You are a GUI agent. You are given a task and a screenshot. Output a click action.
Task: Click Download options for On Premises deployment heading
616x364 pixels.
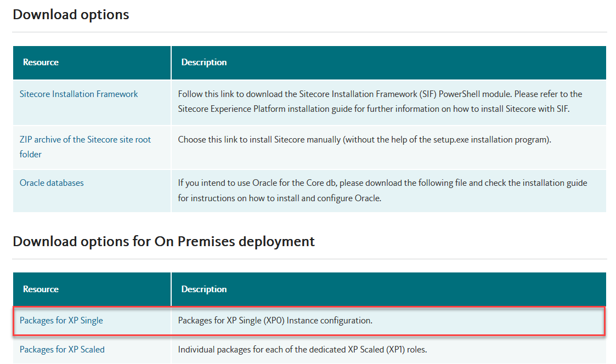click(x=164, y=242)
